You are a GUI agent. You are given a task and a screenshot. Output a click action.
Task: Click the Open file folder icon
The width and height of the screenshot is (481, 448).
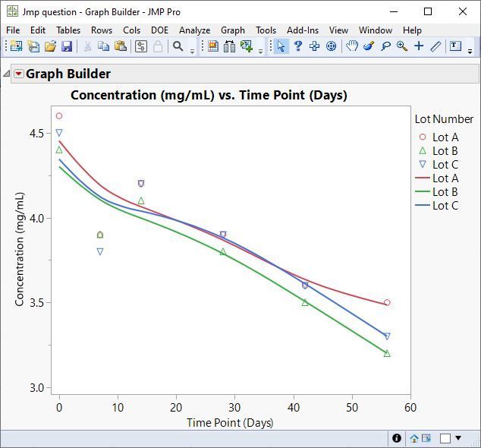50,46
